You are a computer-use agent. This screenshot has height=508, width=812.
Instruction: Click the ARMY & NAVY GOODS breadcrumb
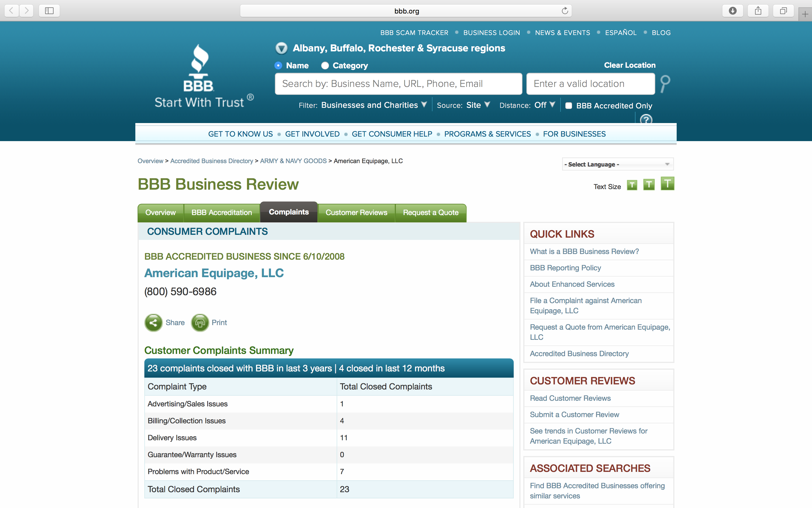click(x=293, y=161)
